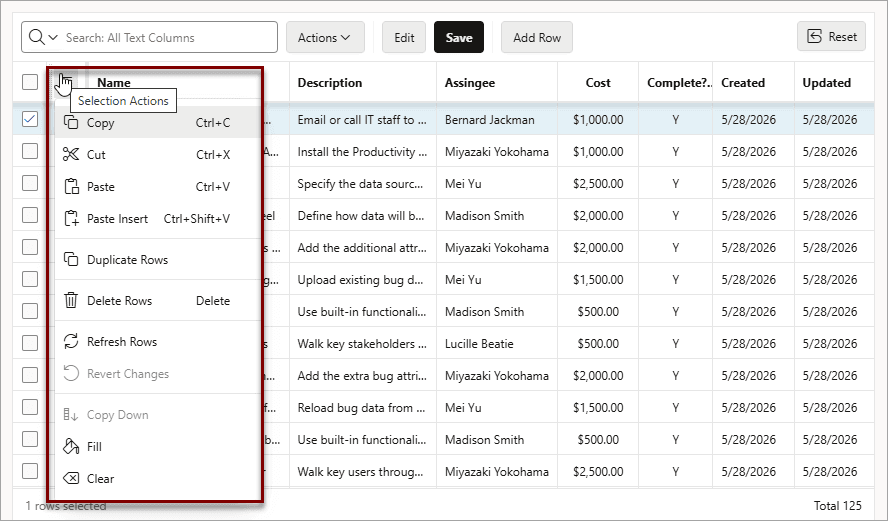
Task: Click the Define how data will b description cell
Action: tap(362, 216)
